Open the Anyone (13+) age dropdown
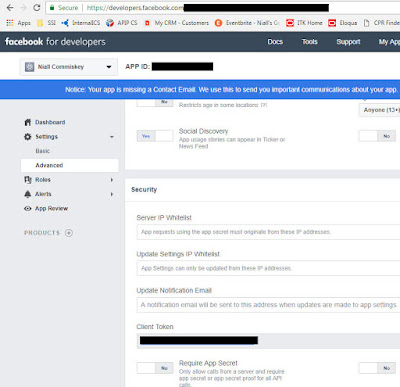Viewport: 400px width, 387px height. (x=379, y=110)
